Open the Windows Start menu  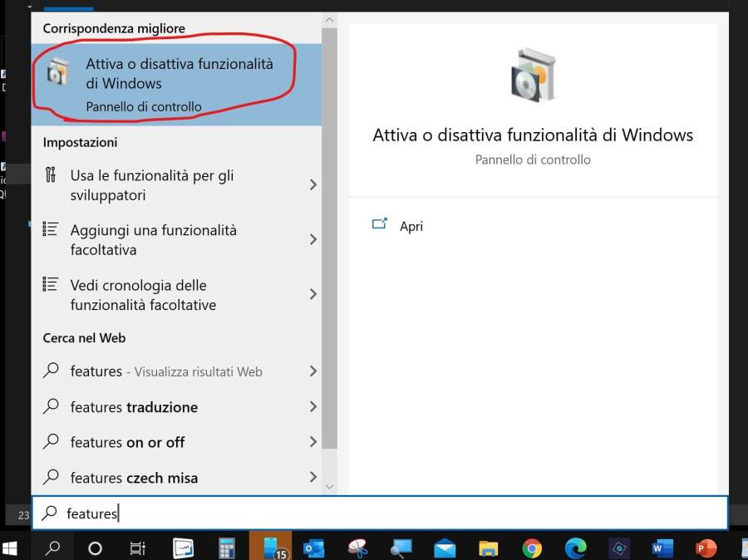point(11,548)
